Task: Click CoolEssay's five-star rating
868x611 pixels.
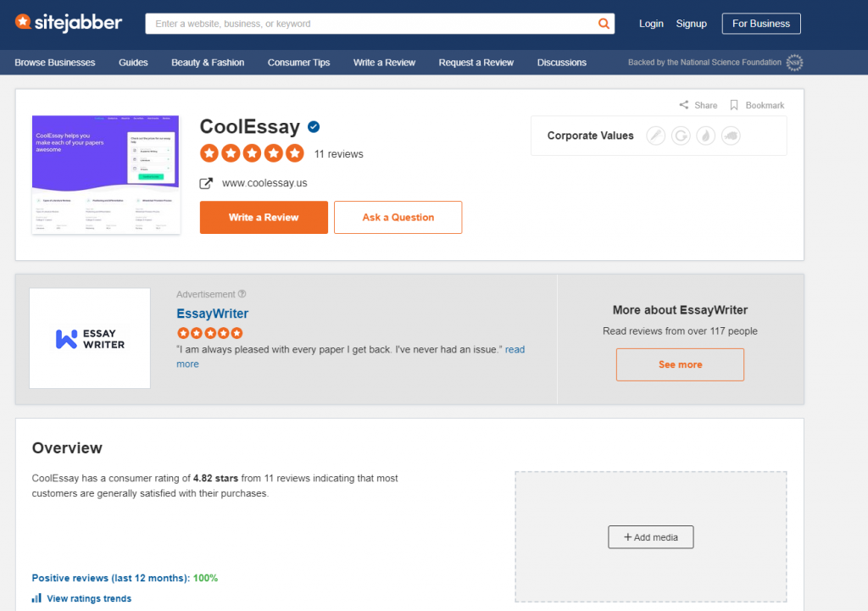Action: (252, 153)
